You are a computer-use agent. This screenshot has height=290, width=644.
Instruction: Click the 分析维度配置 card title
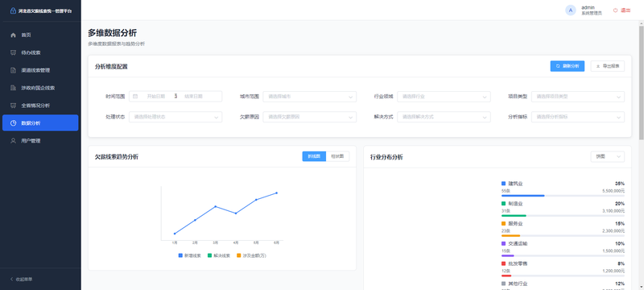coord(111,67)
